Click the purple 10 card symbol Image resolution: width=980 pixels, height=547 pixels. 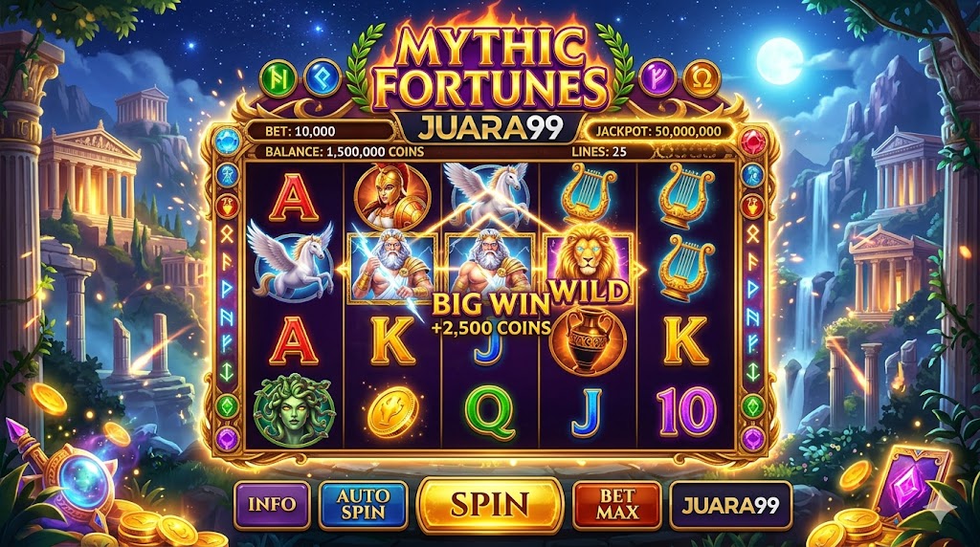pos(685,411)
